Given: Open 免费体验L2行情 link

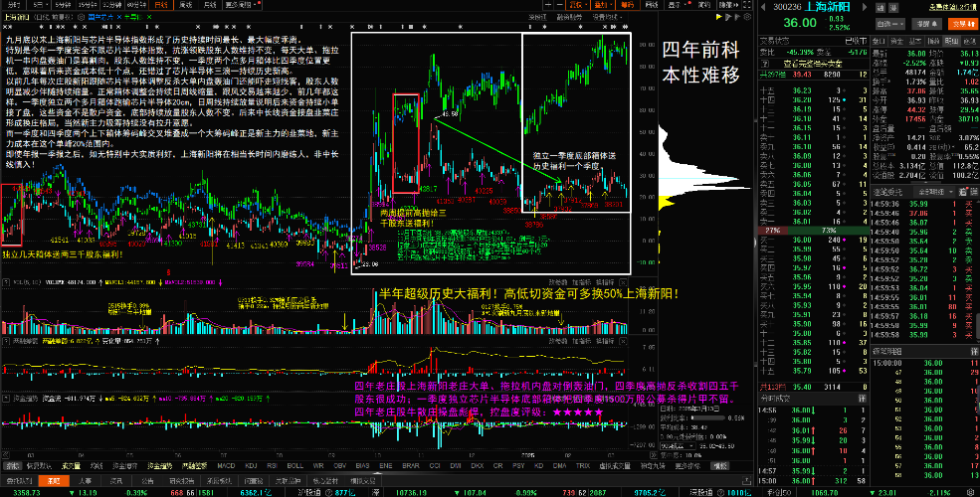Looking at the screenshot, I should click(x=951, y=8).
